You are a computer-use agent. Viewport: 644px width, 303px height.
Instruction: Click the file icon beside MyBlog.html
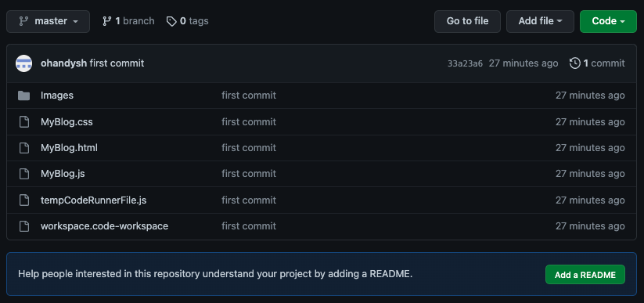click(x=24, y=148)
